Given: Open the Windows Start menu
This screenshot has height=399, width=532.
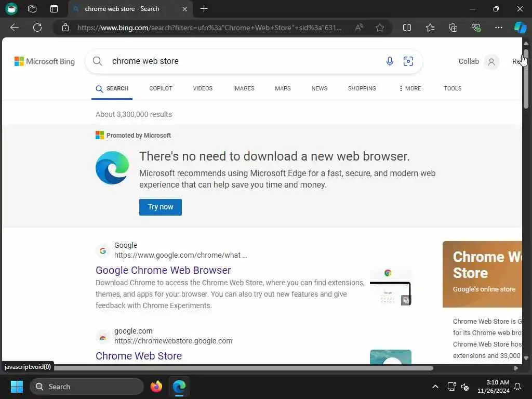Looking at the screenshot, I should pos(17,387).
